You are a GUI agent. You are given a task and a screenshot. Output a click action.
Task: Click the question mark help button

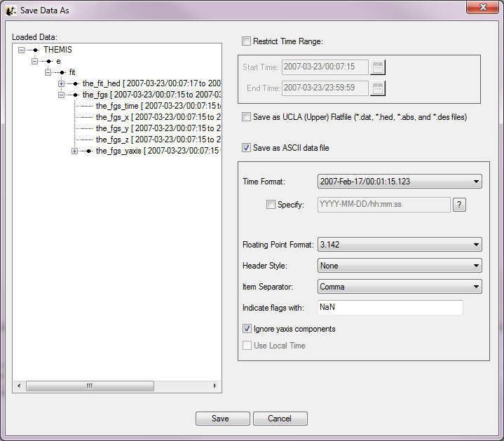click(x=459, y=205)
